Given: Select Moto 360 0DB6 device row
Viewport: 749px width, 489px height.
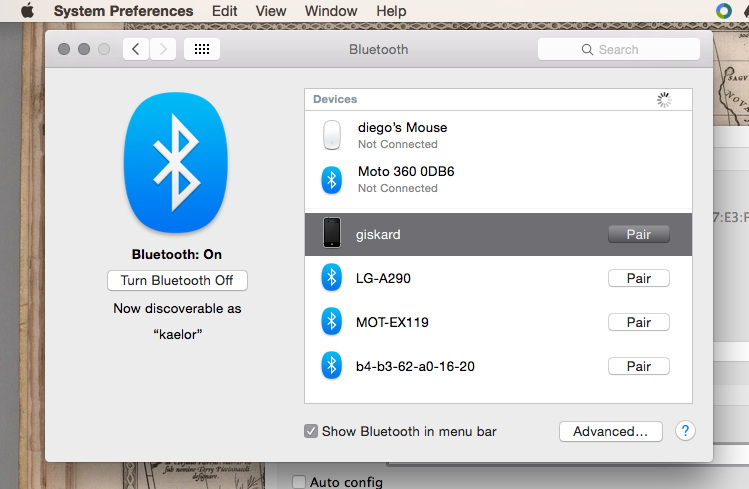Looking at the screenshot, I should coord(498,180).
